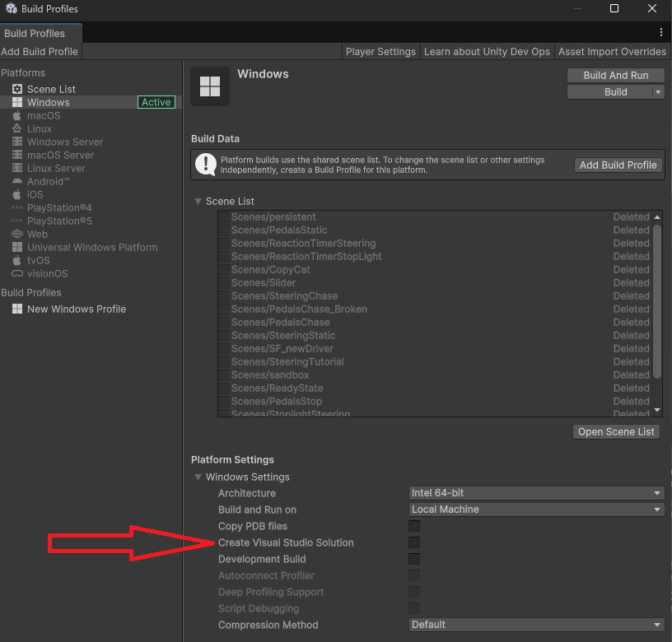Click the Open Scene List button

tap(615, 431)
